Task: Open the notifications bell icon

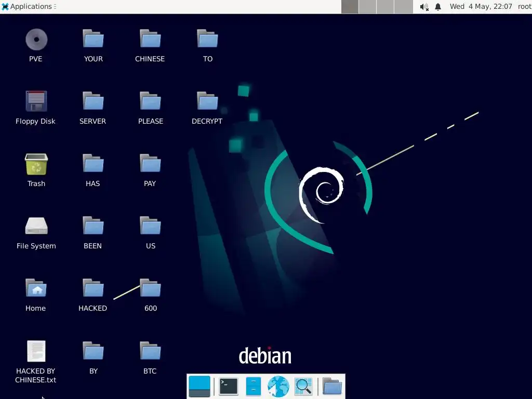Action: [438, 7]
